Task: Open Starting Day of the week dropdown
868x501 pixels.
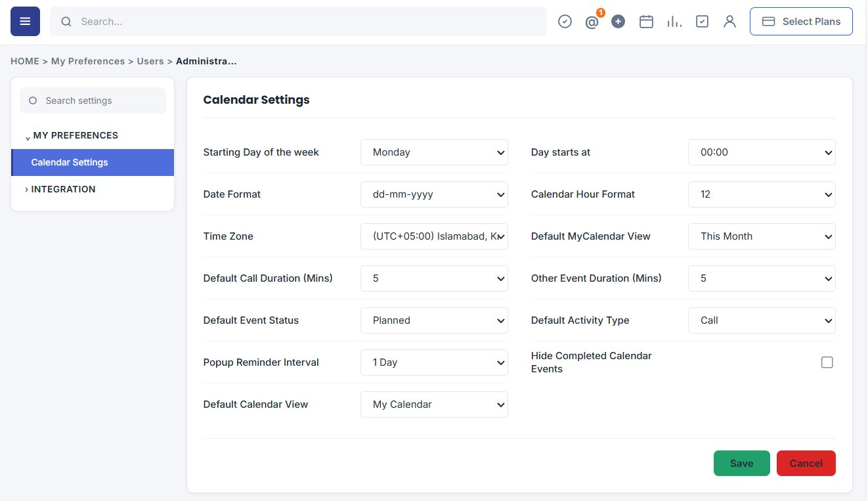Action: (x=434, y=152)
